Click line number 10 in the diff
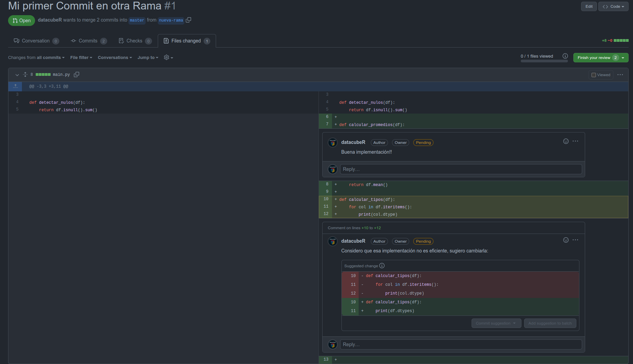This screenshot has height=364, width=633. [326, 199]
